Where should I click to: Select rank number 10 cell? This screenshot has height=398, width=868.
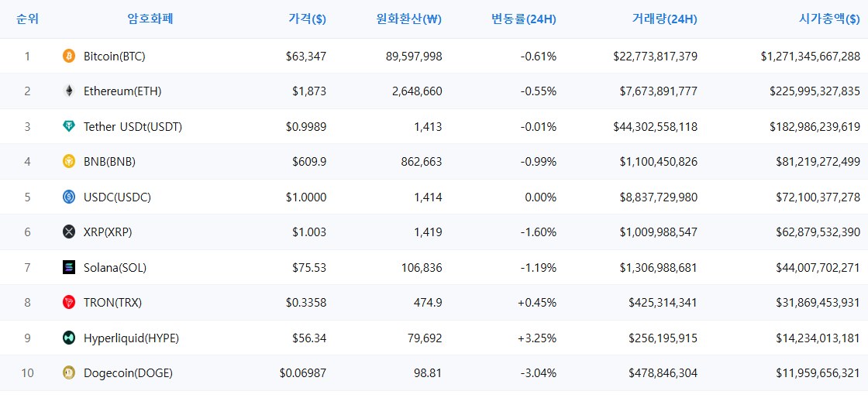[x=28, y=373]
